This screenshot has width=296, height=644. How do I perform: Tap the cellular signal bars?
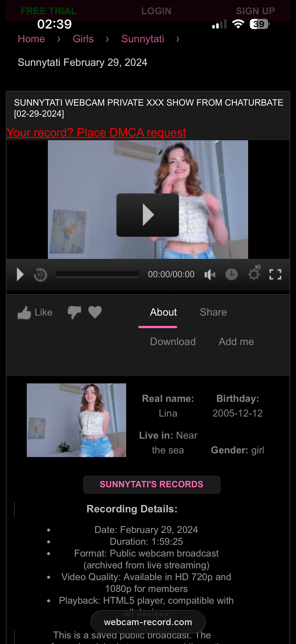(x=219, y=24)
